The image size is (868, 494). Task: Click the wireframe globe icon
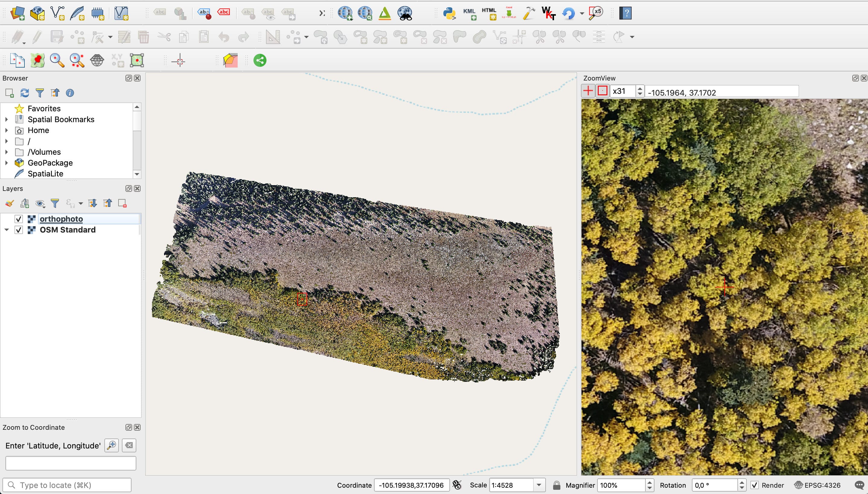click(97, 60)
